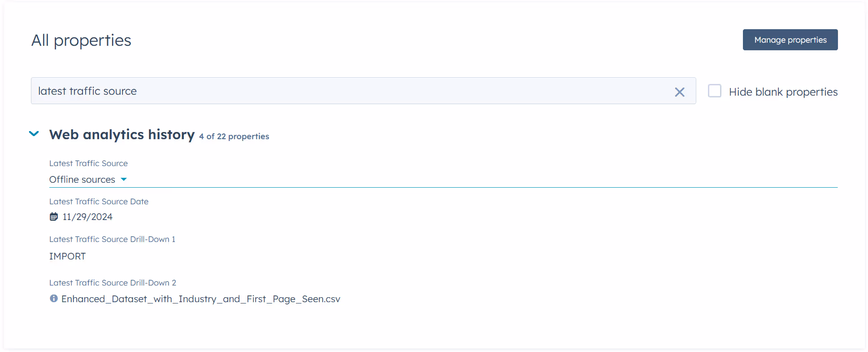
Task: Open the Latest Traffic Source Drill-Down 1 label
Action: [112, 239]
